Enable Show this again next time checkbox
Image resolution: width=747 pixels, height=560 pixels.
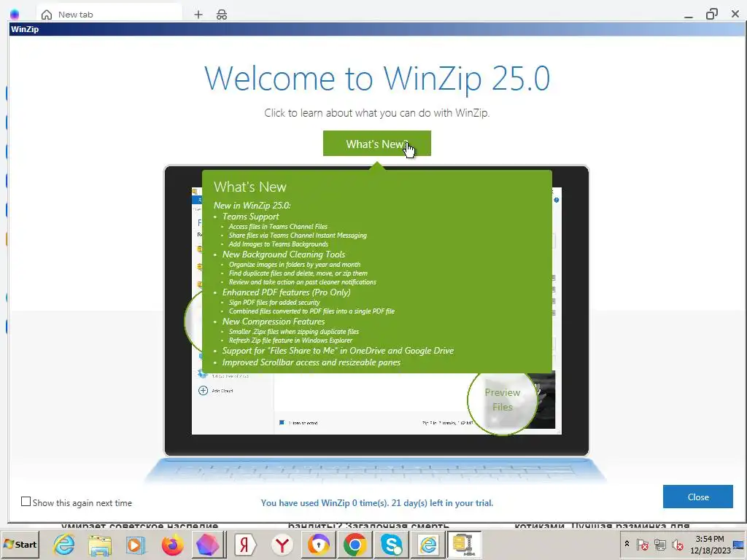26,502
